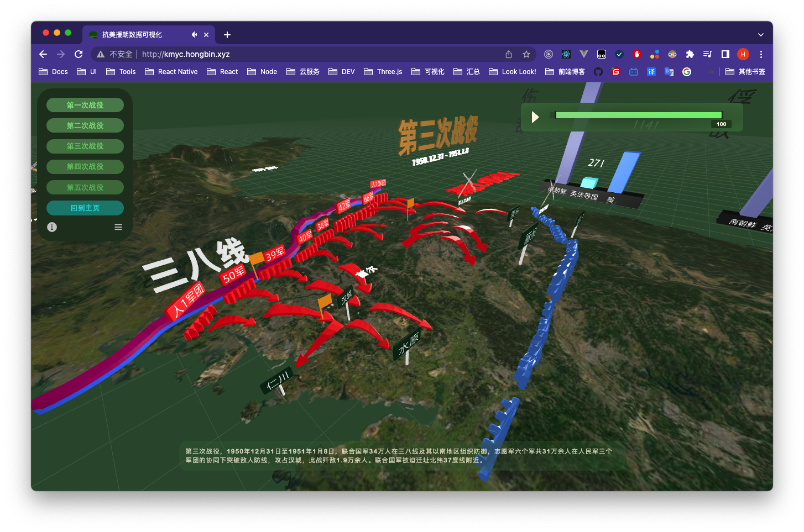This screenshot has height=532, width=804.
Task: Open the GitHub bookmark
Action: (598, 72)
